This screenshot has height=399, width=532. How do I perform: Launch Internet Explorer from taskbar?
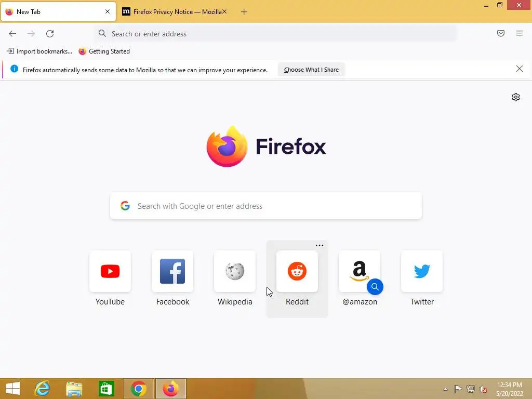[43, 389]
